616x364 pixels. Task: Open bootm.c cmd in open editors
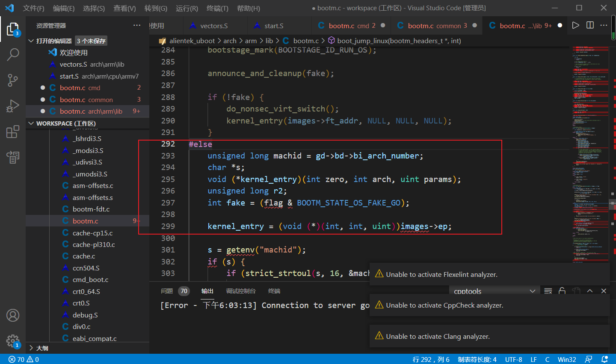pos(88,88)
